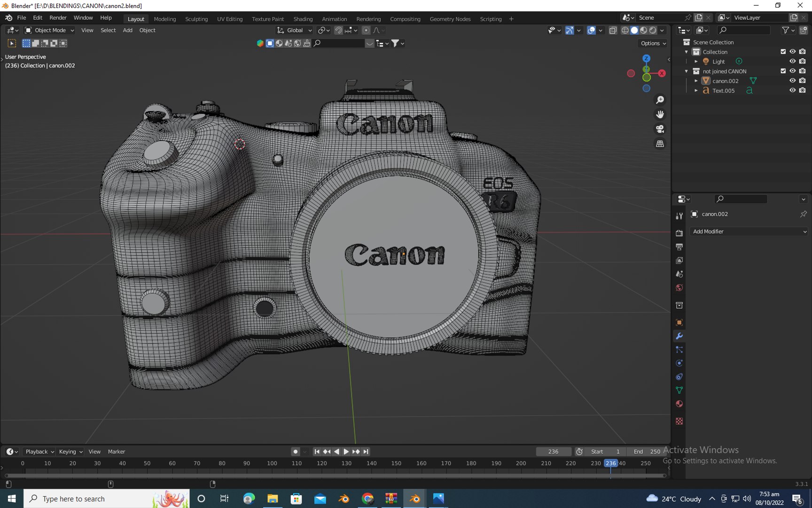Switch to material preview shading

[644, 30]
